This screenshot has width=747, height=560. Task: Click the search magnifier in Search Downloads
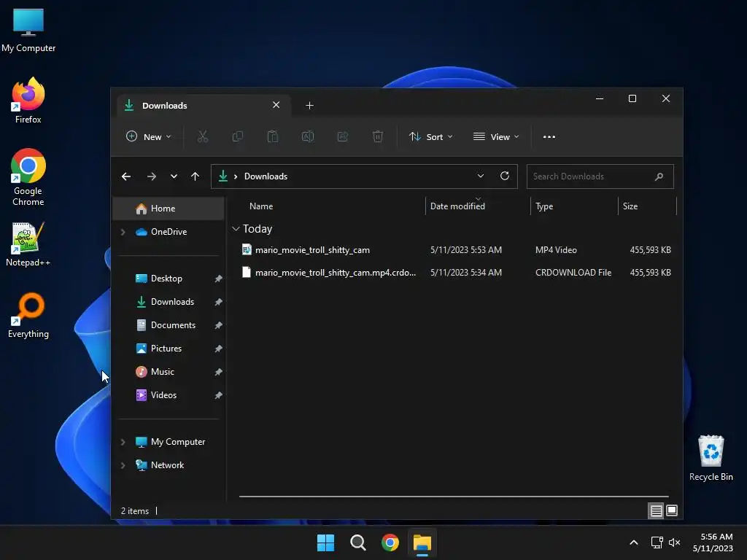[x=659, y=176]
